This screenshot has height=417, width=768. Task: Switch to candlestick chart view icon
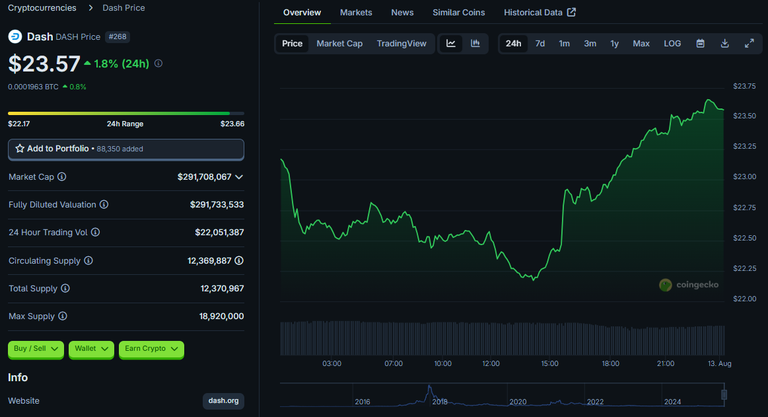475,44
